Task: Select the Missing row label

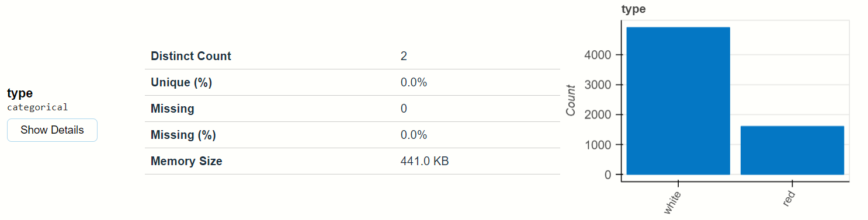Action: click(x=172, y=109)
